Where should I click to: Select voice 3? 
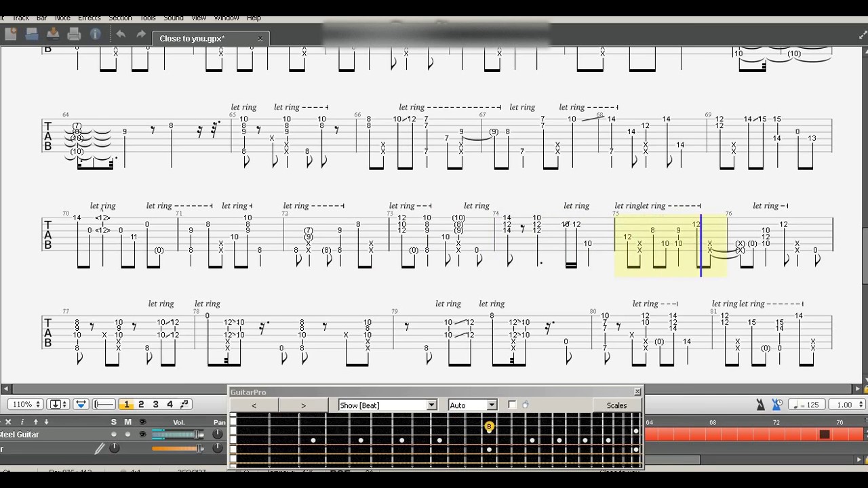pos(155,405)
